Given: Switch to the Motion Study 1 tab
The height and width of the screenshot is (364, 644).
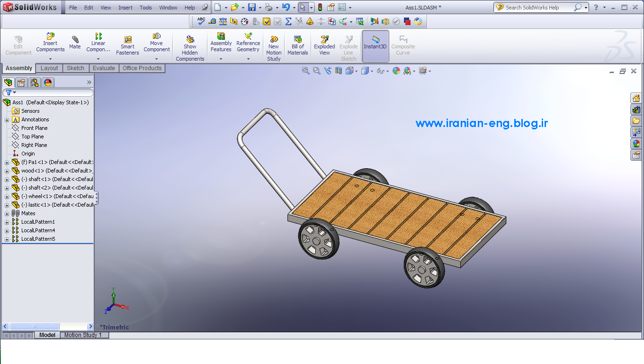Looking at the screenshot, I should [83, 335].
